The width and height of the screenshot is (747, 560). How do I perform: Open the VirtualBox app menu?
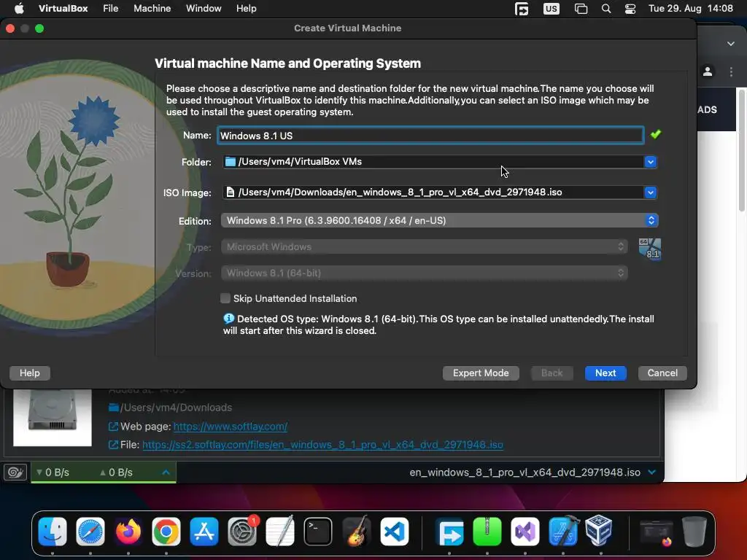coord(63,8)
